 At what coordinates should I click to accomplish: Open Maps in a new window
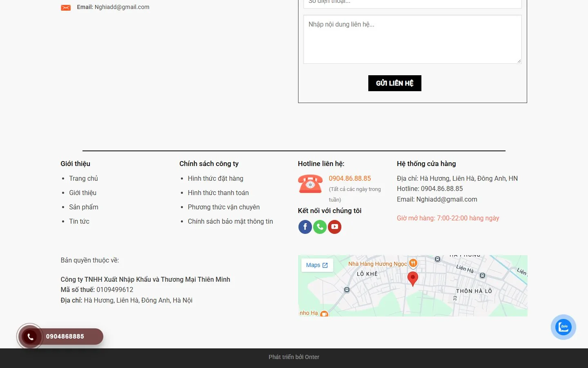[317, 265]
